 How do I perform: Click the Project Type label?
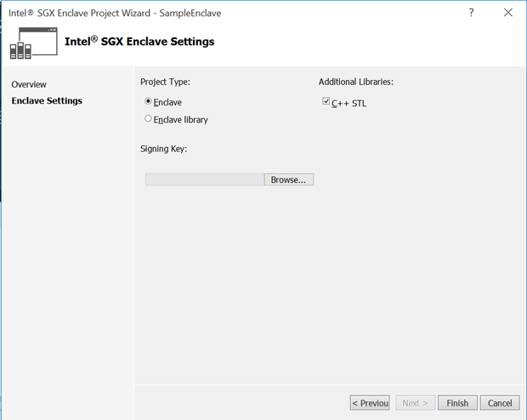[165, 82]
